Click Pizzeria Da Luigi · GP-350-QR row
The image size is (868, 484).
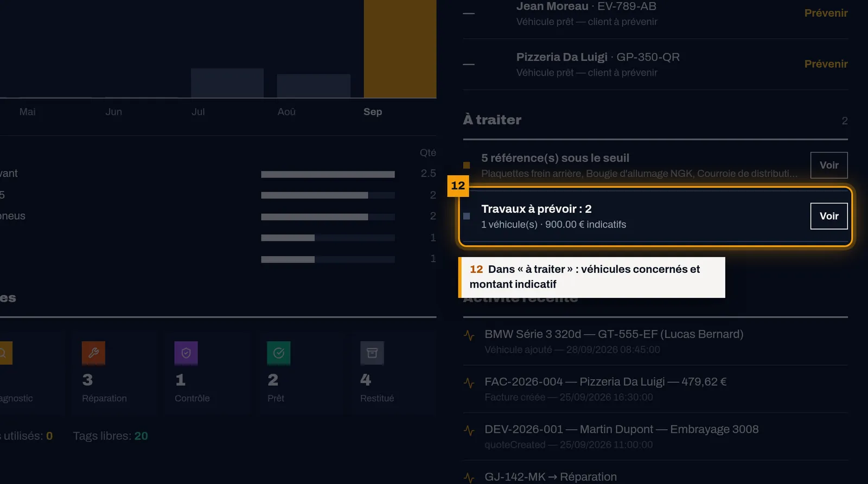655,65
